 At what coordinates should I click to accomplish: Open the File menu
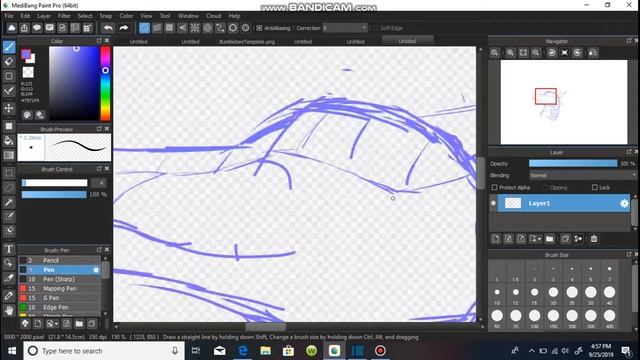[x=9, y=16]
